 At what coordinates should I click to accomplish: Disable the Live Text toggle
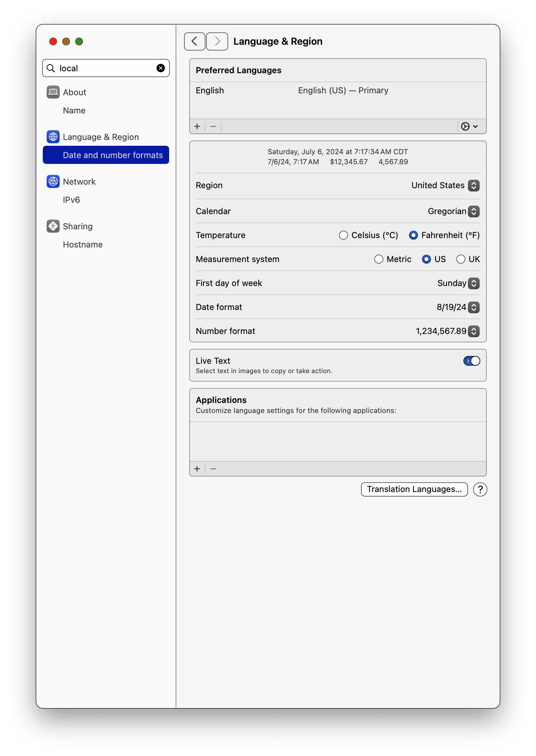coord(471,361)
